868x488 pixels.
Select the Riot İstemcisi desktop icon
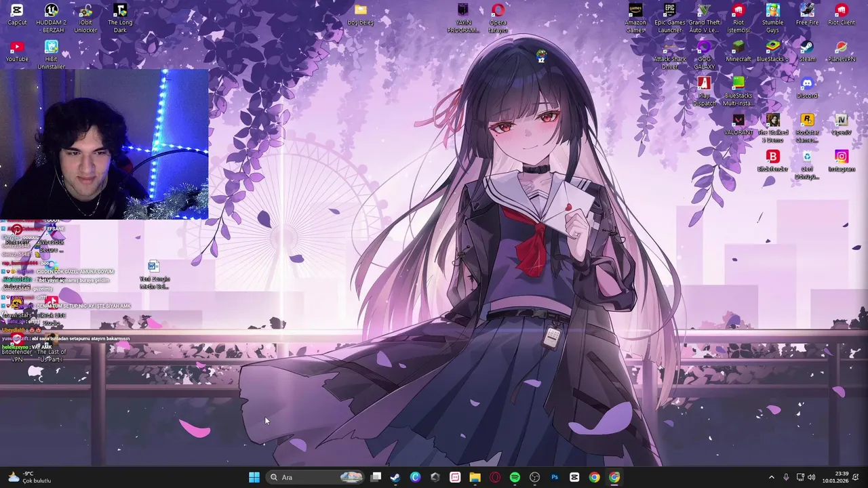(738, 18)
